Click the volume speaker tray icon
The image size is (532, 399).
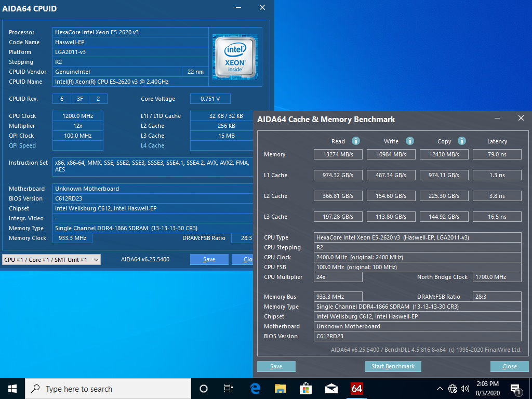click(x=465, y=389)
